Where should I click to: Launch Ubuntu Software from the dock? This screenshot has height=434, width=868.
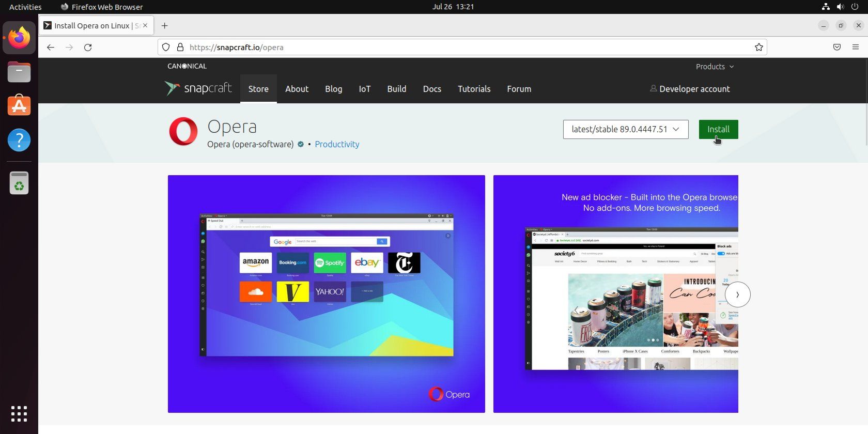point(19,105)
